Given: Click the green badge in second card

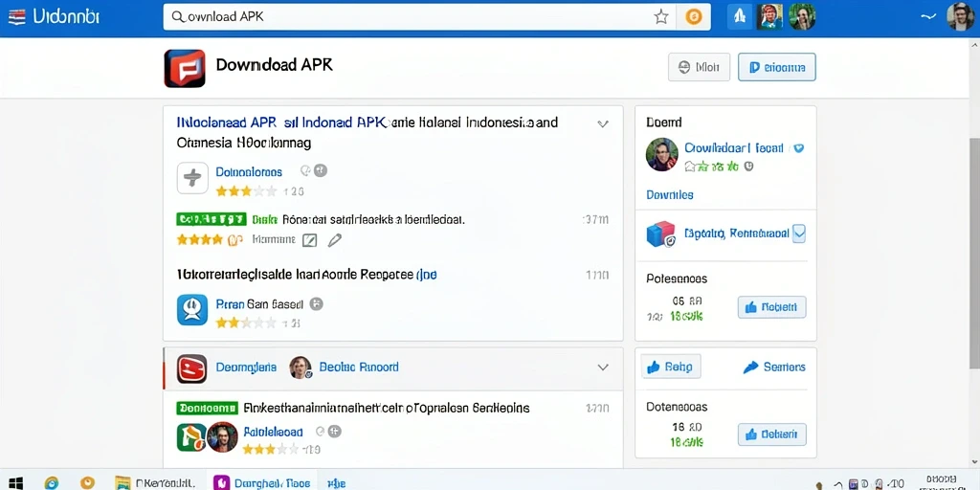Looking at the screenshot, I should tap(208, 408).
